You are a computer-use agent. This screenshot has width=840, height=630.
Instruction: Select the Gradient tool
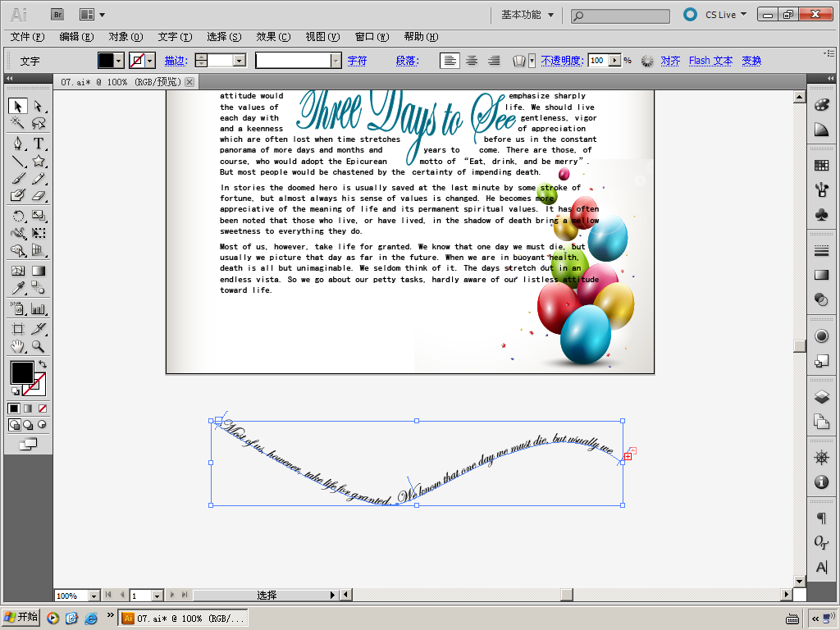38,271
